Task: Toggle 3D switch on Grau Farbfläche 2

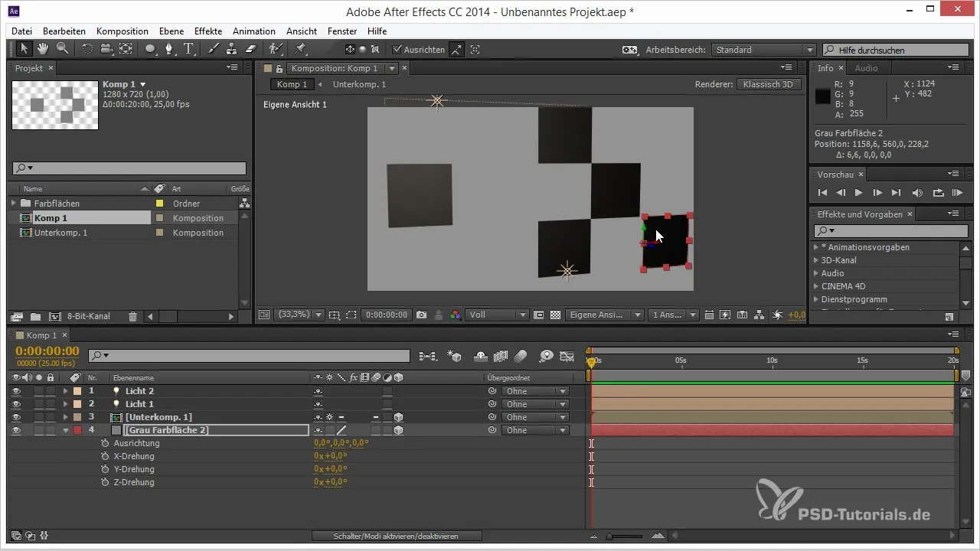Action: [398, 430]
